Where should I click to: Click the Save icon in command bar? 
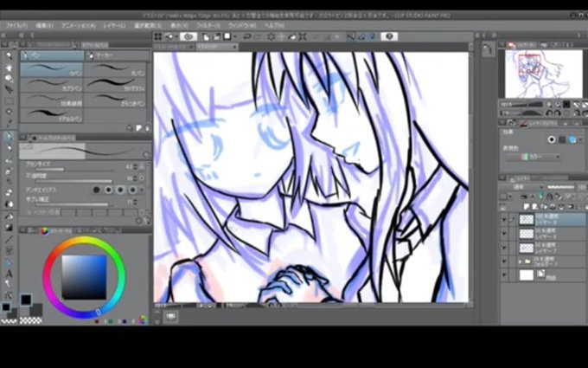pyautogui.click(x=227, y=36)
